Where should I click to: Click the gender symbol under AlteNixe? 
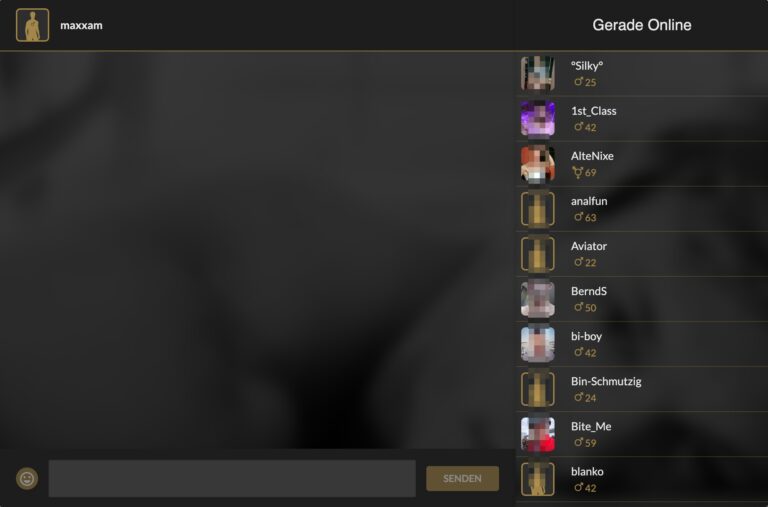[577, 172]
